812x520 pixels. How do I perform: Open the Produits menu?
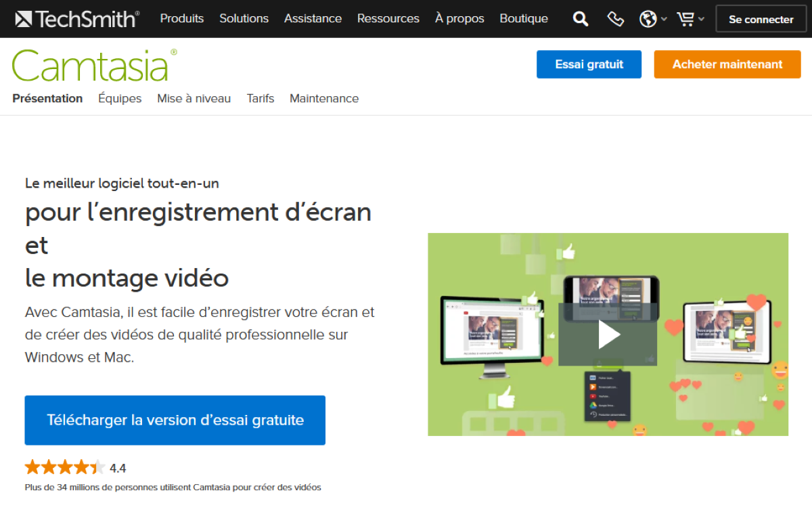click(x=182, y=19)
